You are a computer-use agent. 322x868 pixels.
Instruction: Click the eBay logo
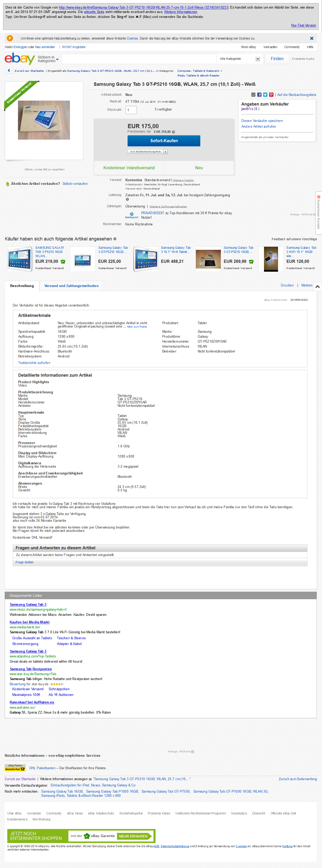[x=20, y=59]
